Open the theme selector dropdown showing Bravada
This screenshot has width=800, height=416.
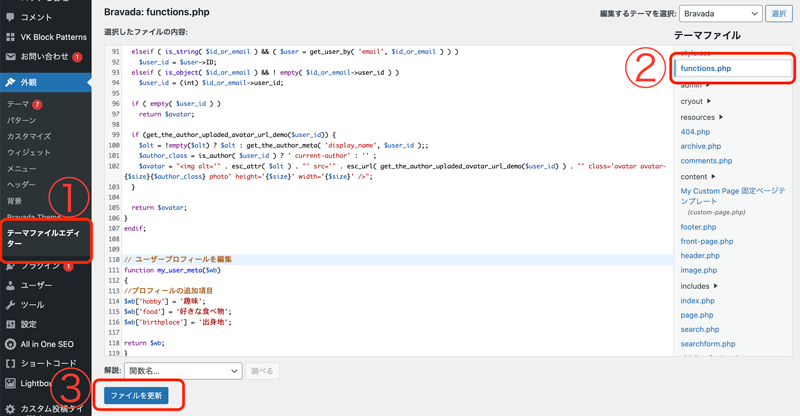point(720,14)
